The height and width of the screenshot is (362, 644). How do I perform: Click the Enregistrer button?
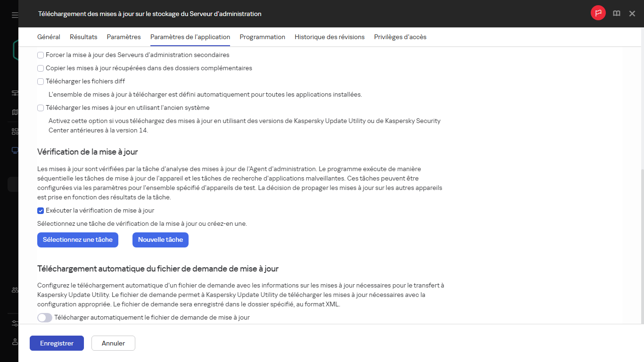click(x=57, y=343)
